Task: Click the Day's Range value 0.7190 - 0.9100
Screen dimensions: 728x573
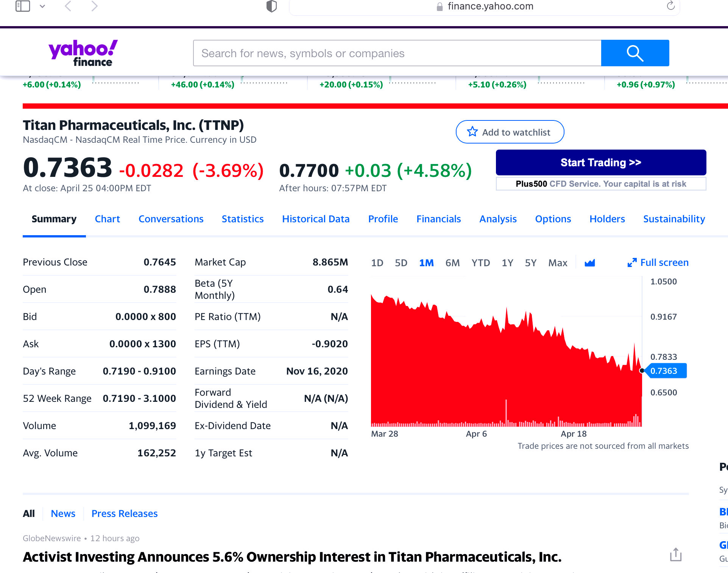Action: click(139, 372)
